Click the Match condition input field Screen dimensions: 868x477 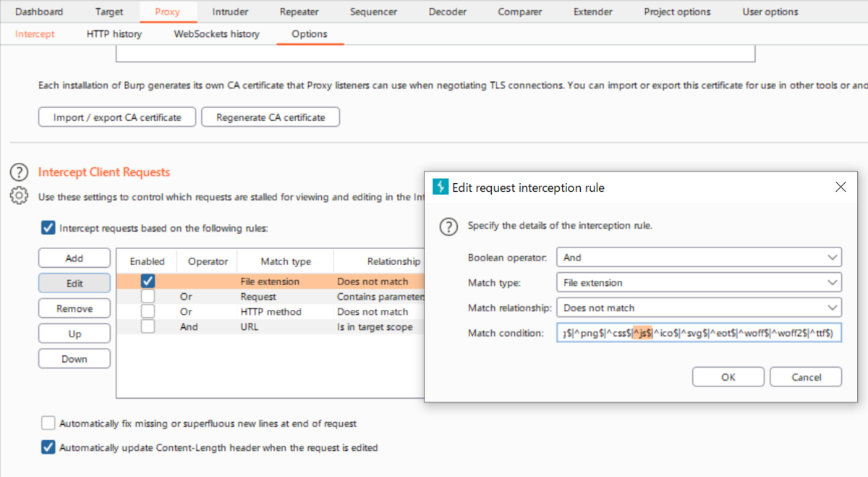[x=699, y=333]
